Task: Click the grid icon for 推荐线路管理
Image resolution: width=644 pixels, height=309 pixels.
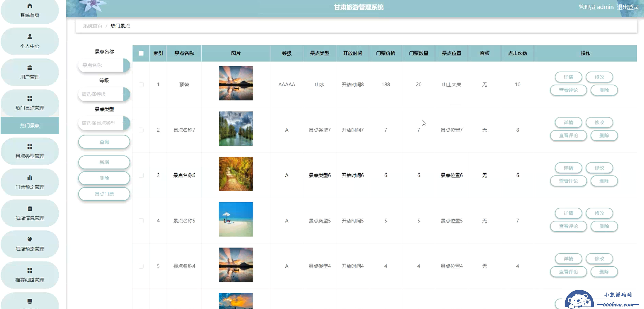Action: pos(30,271)
